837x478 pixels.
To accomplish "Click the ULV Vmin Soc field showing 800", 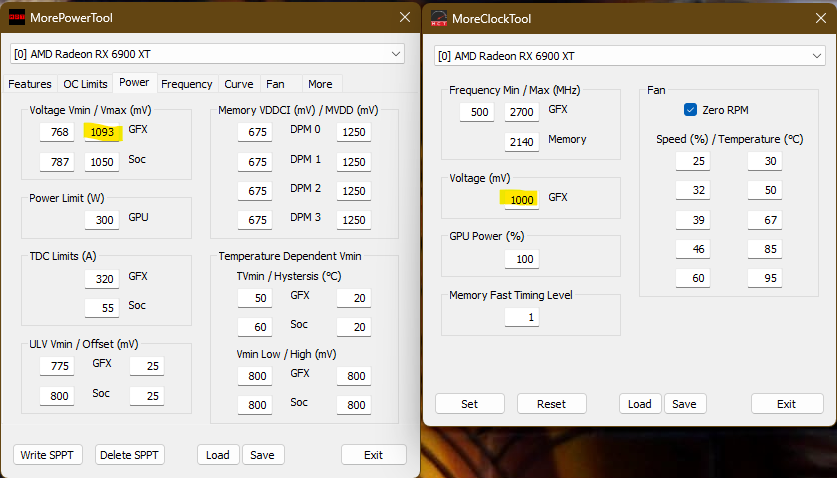I will click(57, 396).
